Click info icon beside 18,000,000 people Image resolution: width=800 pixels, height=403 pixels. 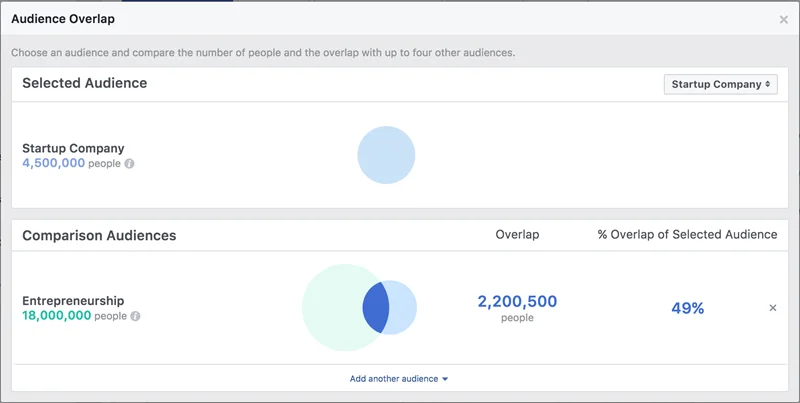(135, 316)
